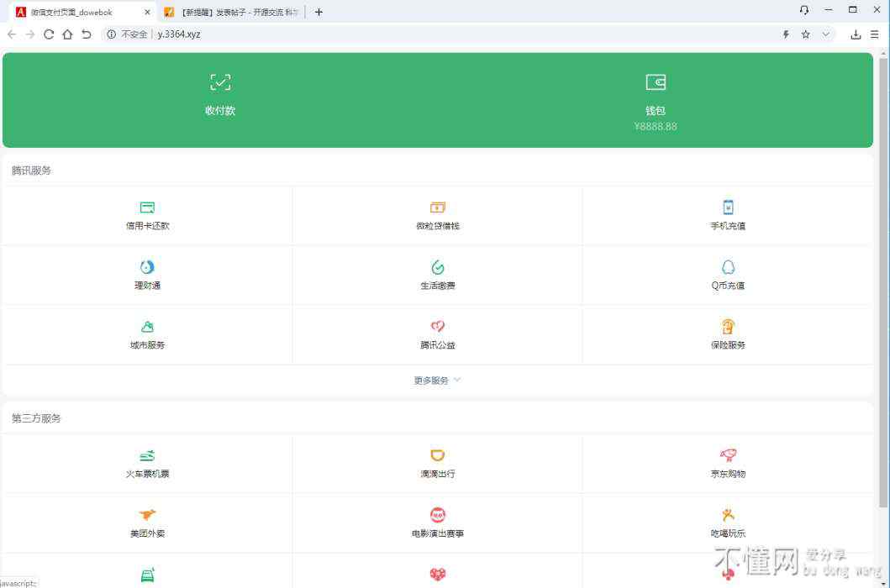The width and height of the screenshot is (890, 588).
Task: Select the 微信支付页面_dowebok tab
Action: click(x=80, y=12)
